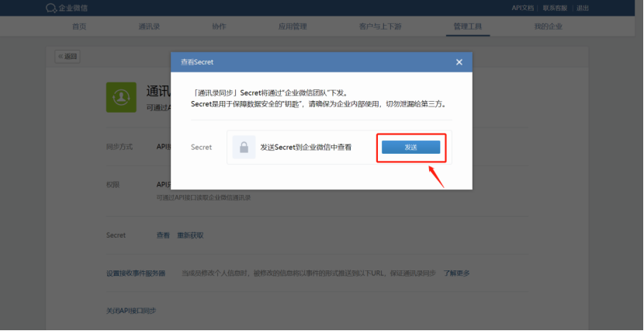The width and height of the screenshot is (644, 331).
Task: Click the 企业微信 logo
Action: click(x=67, y=8)
